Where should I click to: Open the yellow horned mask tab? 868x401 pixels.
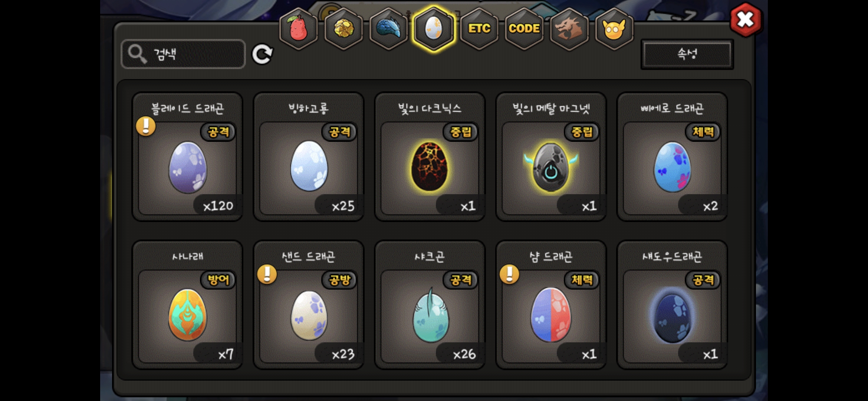[614, 29]
